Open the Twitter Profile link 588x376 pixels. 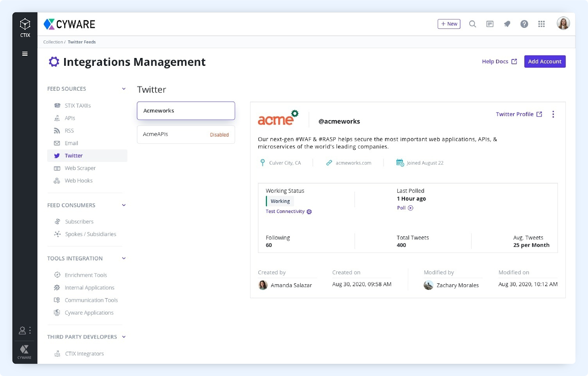point(519,114)
